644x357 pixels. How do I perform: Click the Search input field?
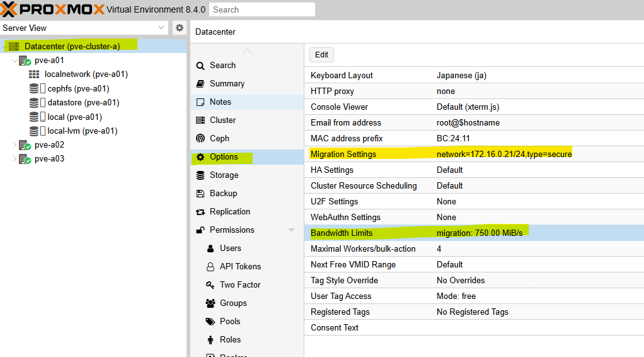[262, 9]
